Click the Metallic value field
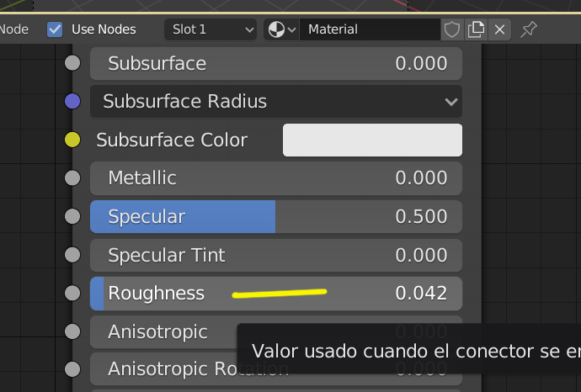 coord(276,178)
